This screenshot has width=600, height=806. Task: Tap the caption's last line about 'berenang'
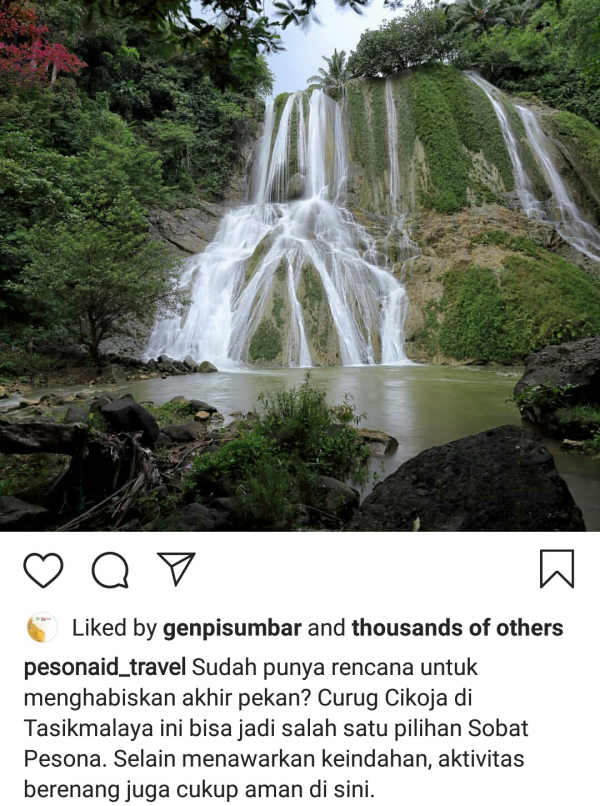[x=199, y=790]
